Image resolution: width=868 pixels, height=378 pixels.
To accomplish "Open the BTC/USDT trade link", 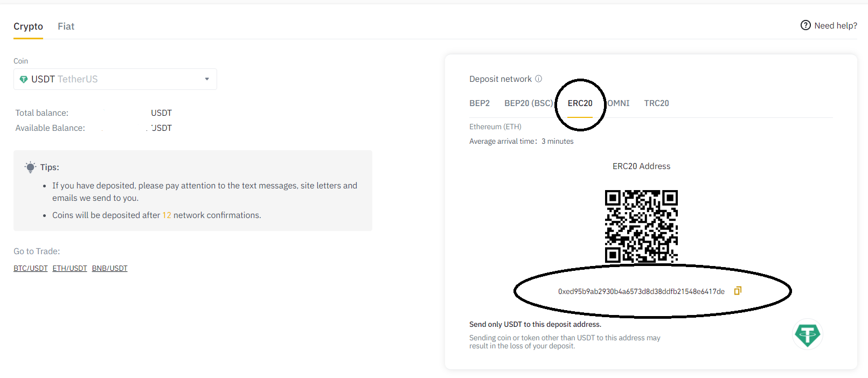I will pyautogui.click(x=31, y=268).
